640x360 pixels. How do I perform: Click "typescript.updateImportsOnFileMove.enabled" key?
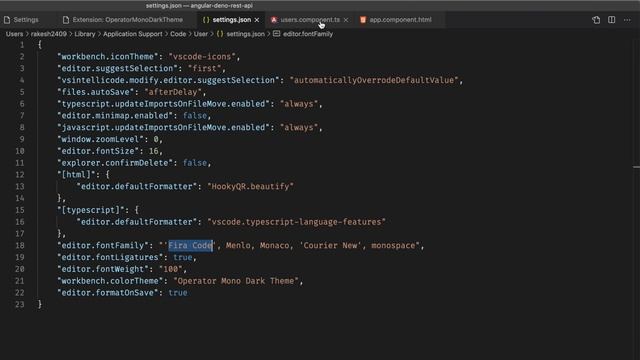163,104
